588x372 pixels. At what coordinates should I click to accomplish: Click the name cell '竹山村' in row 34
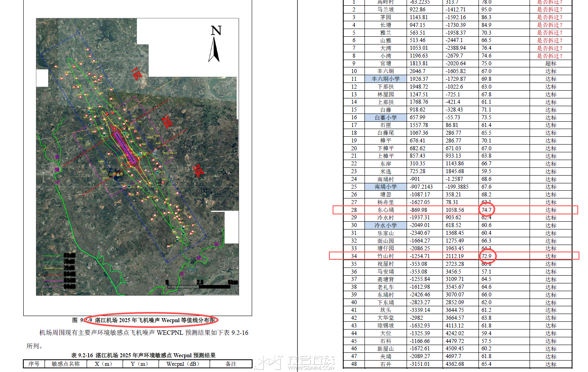[x=385, y=256]
